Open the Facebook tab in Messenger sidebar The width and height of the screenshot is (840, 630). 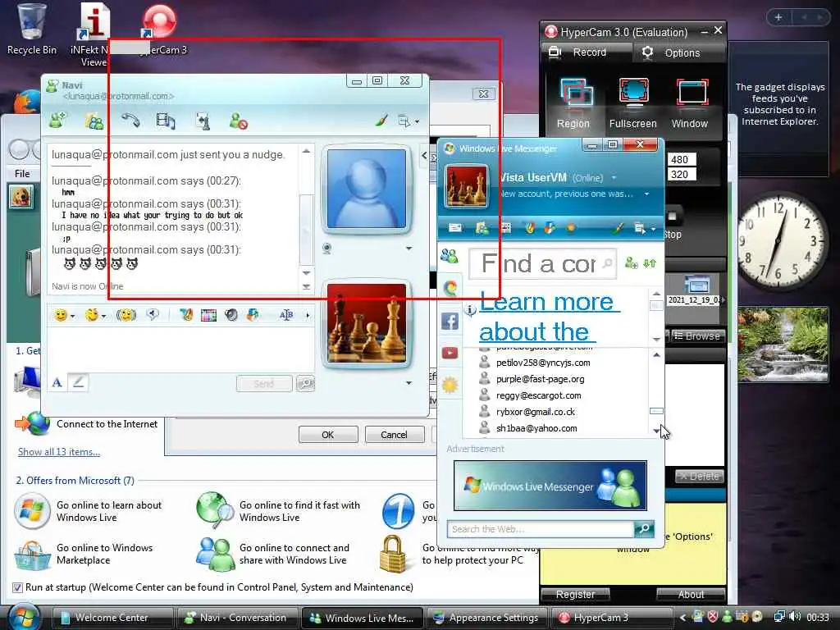click(450, 321)
